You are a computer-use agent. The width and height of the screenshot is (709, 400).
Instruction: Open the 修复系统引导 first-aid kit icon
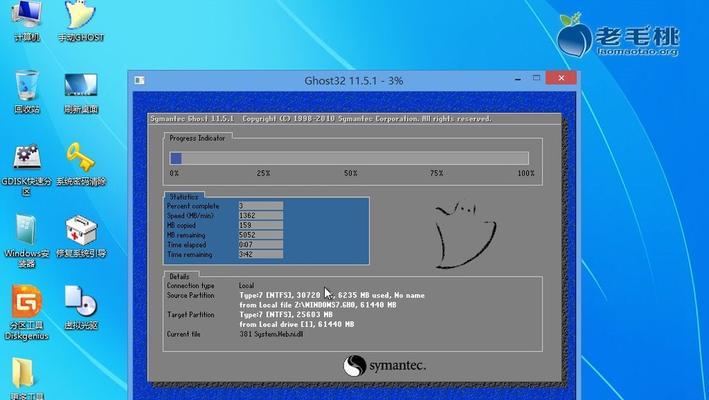coord(81,236)
